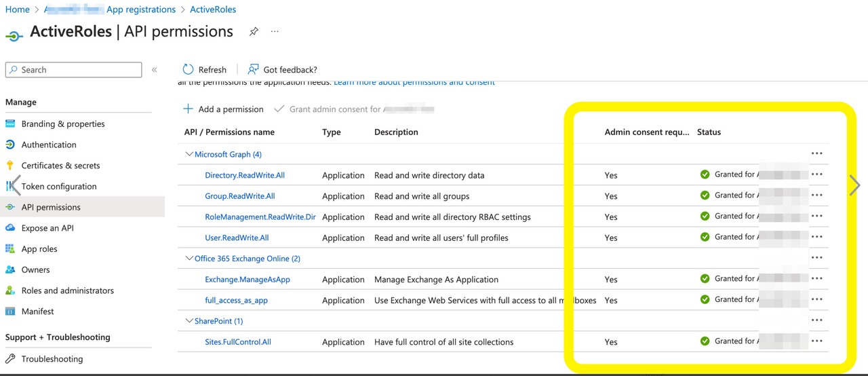Click the sidebar Search input field
The height and width of the screenshot is (376, 868).
point(73,70)
